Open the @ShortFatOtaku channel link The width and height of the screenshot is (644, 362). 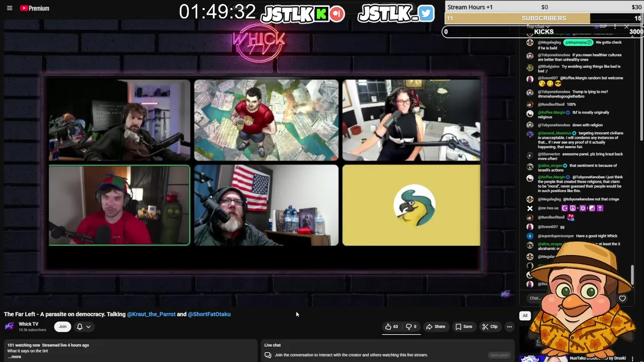pyautogui.click(x=209, y=314)
